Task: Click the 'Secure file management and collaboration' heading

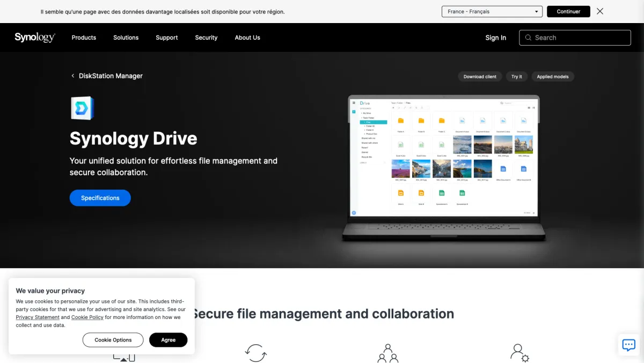Action: pos(322,314)
